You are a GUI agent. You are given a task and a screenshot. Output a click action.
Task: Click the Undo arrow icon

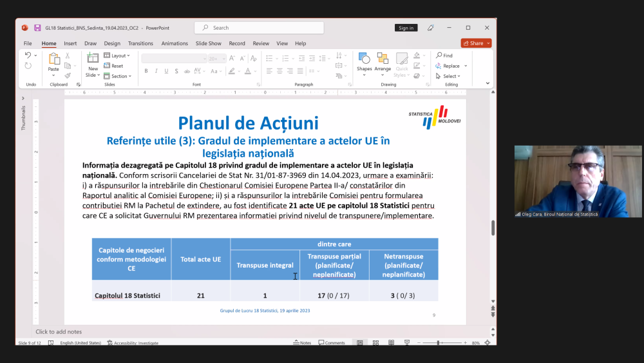click(x=28, y=55)
